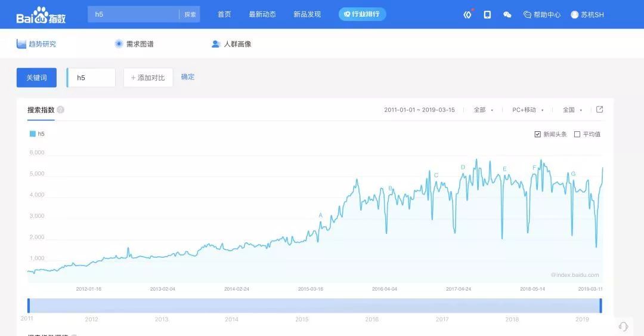Enable the 平均值 checkbox
Image resolution: width=644 pixels, height=336 pixels.
[577, 134]
